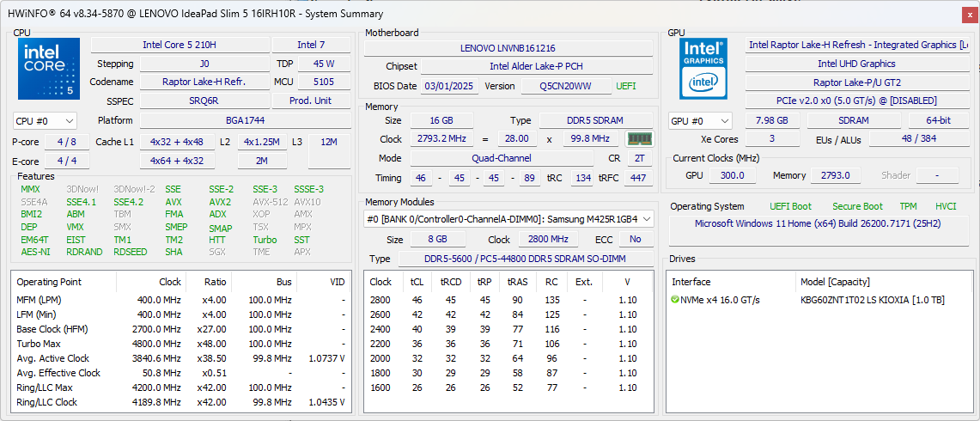The width and height of the screenshot is (980, 421).
Task: Click the Operating Point column header
Action: coord(48,282)
